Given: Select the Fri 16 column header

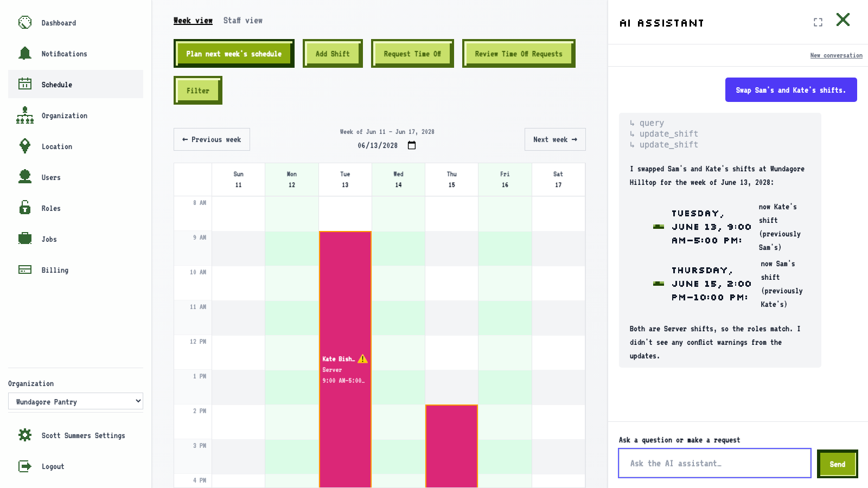Looking at the screenshot, I should pyautogui.click(x=505, y=179).
